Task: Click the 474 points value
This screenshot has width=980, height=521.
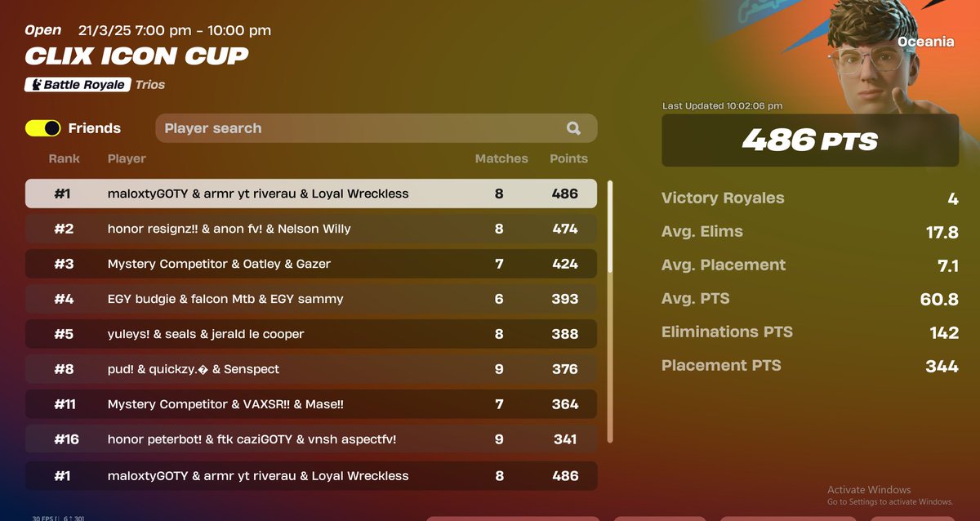Action: point(565,229)
